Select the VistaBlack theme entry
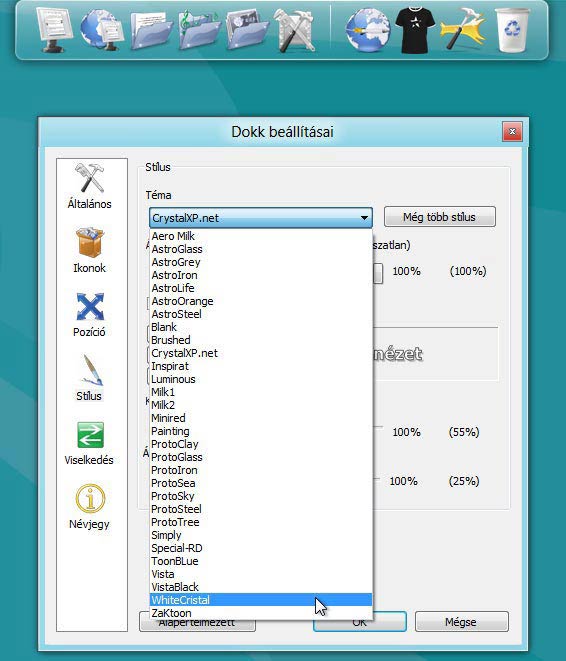 [261, 587]
